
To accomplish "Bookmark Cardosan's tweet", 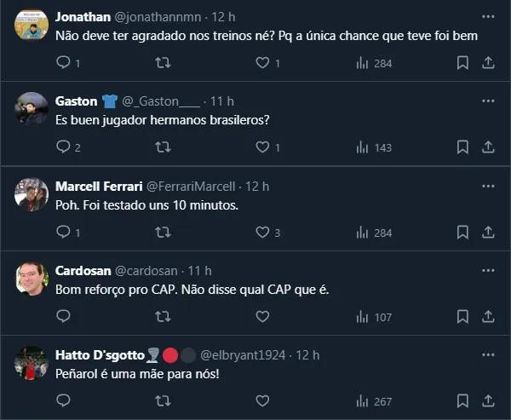I will 462,317.
